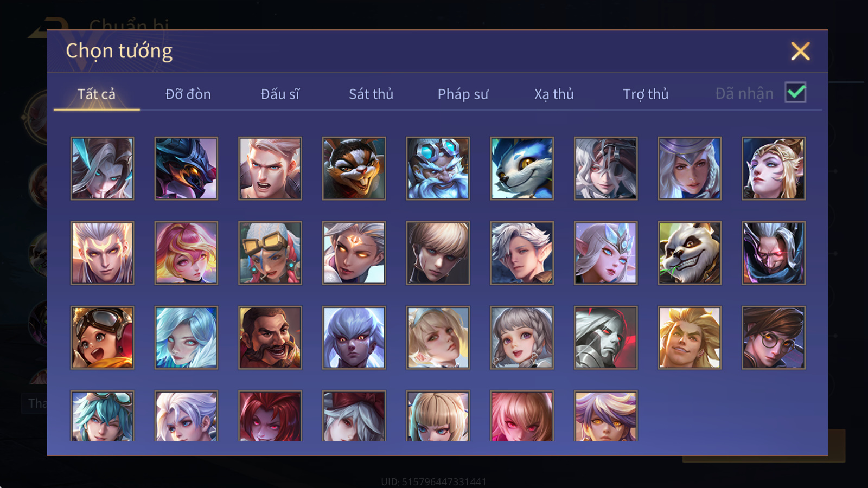Select the Tất cả tab

(97, 94)
